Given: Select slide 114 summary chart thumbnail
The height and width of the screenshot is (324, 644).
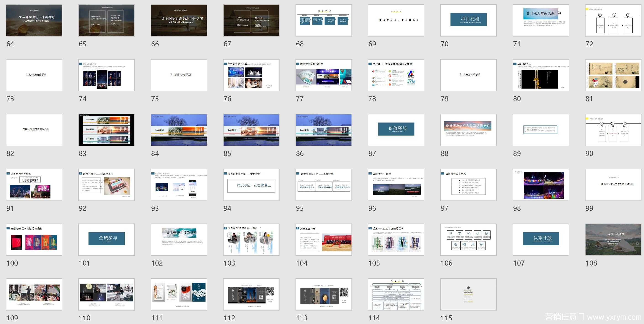Looking at the screenshot, I should pos(396,294).
